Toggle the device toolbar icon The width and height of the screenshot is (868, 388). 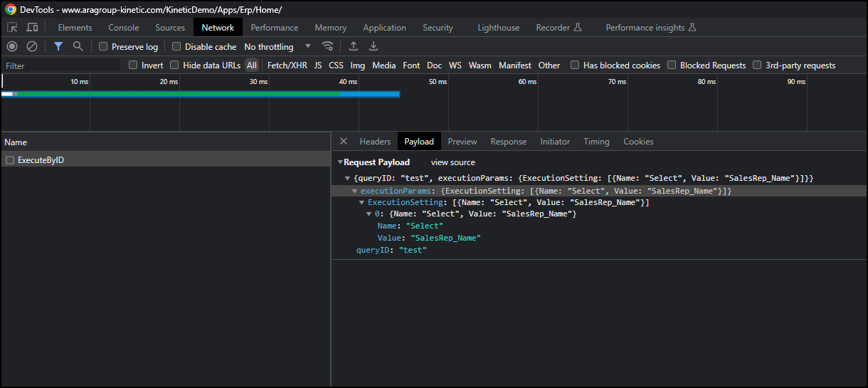click(32, 28)
